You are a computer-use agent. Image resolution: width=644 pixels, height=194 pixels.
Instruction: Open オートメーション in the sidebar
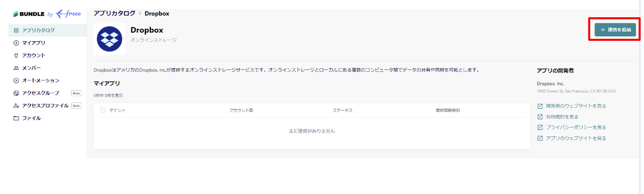click(48, 80)
